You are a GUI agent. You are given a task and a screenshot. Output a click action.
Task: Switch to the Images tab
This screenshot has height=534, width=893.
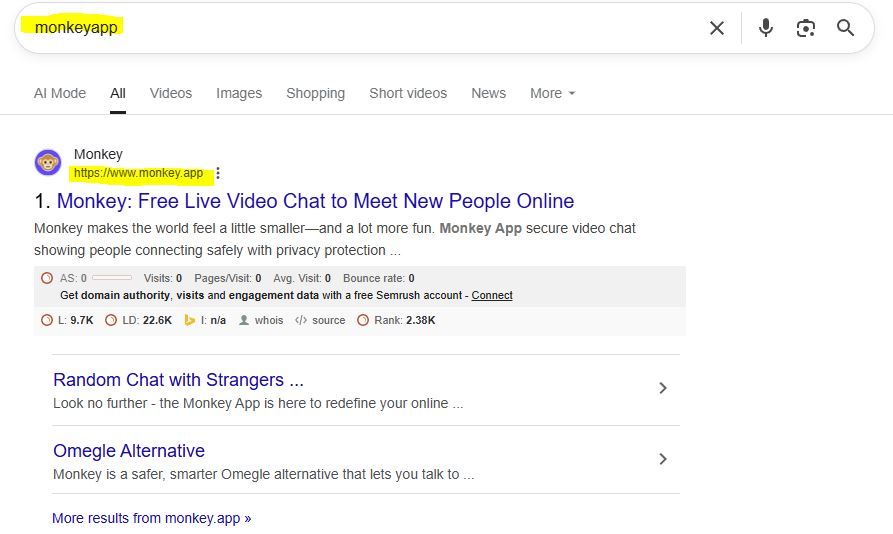coord(239,93)
